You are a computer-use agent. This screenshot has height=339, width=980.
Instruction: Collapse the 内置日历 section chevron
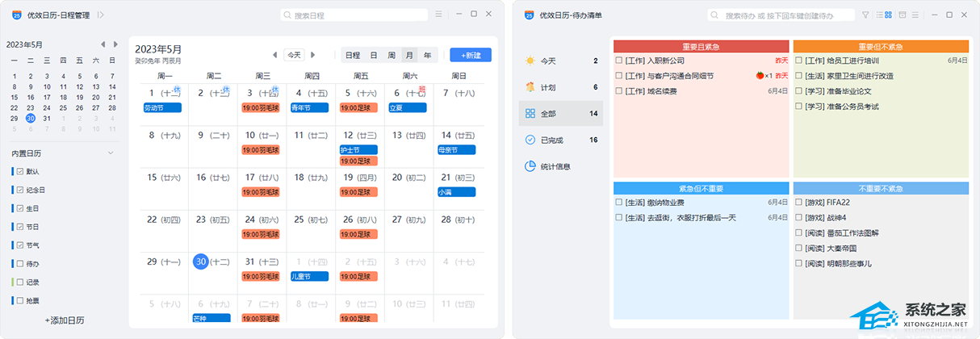pos(111,153)
